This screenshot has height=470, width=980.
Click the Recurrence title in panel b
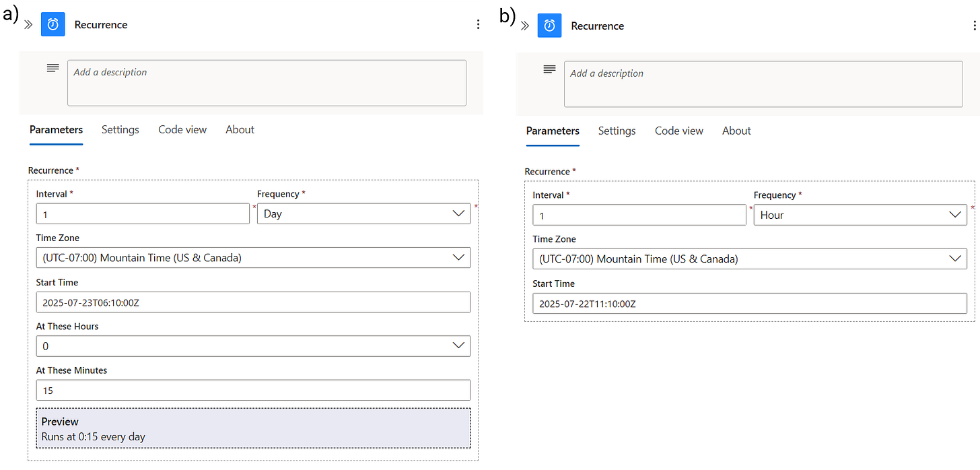click(x=598, y=26)
